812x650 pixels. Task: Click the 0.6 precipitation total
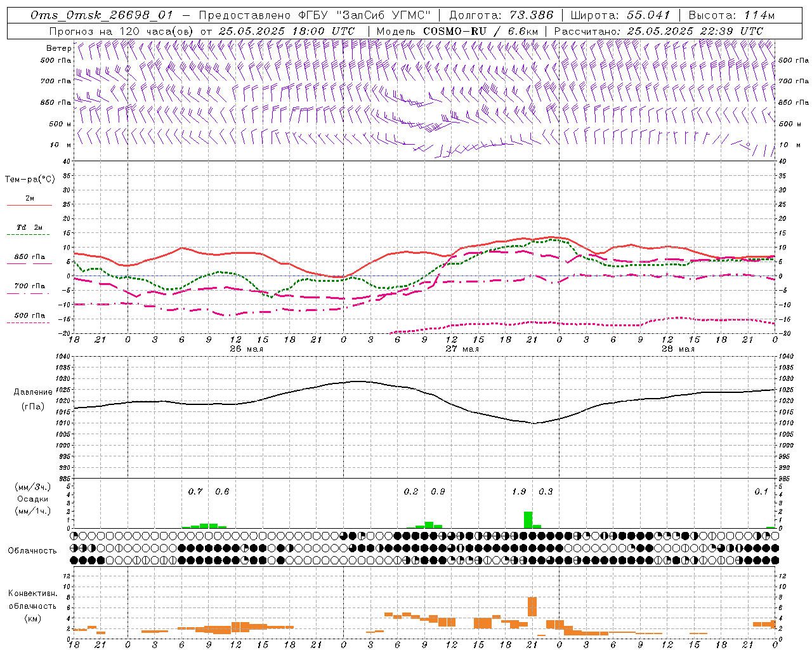coord(222,491)
